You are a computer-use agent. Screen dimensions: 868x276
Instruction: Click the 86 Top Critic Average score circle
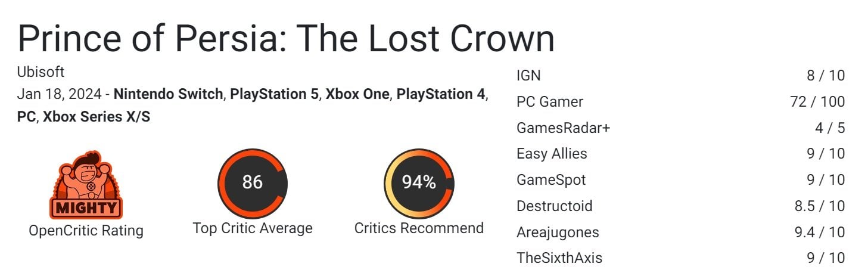click(253, 183)
